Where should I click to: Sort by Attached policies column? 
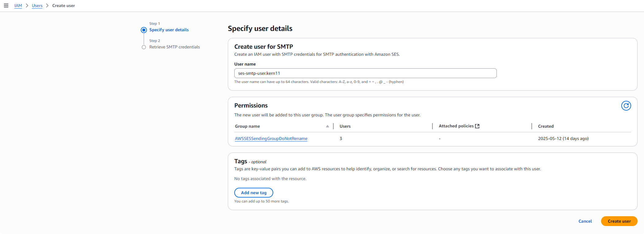(x=456, y=126)
